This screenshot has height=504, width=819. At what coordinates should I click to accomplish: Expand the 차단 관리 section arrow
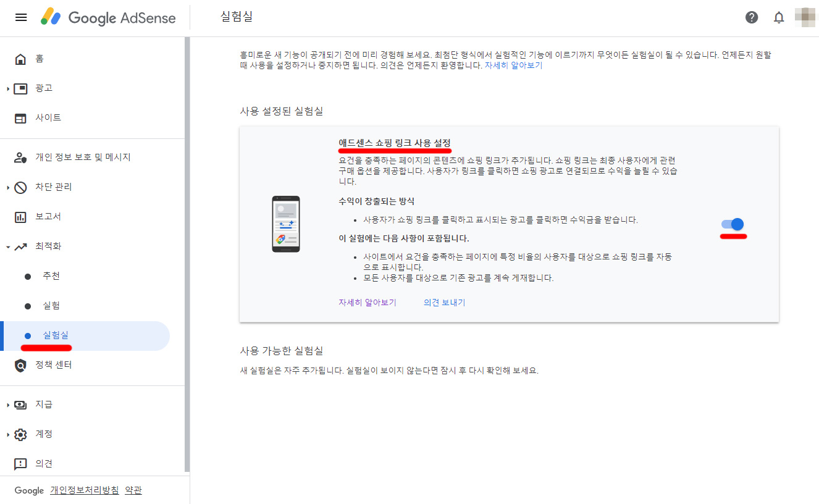(x=8, y=188)
